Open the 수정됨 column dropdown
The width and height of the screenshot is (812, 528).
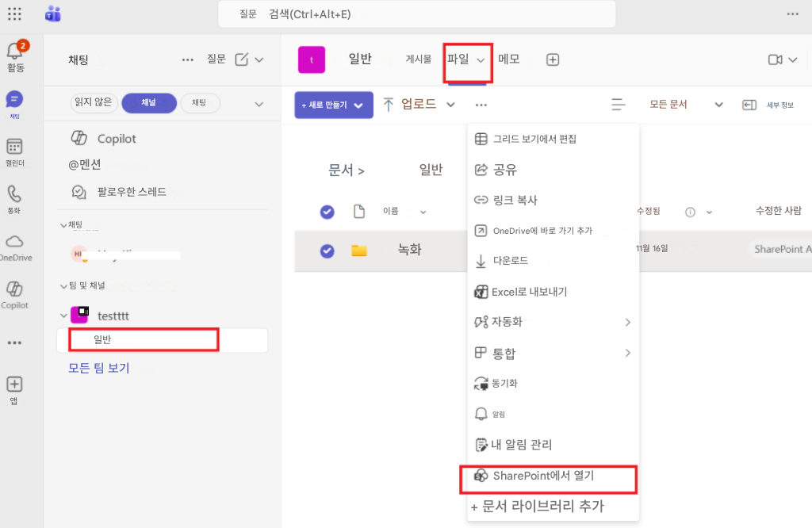(x=709, y=212)
